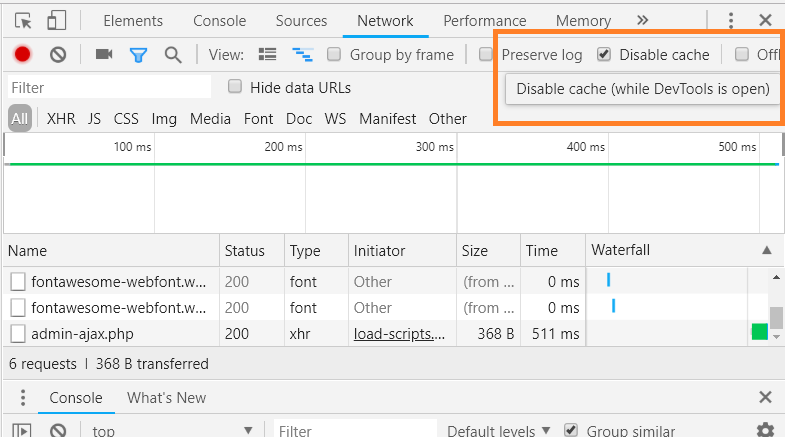Clear the network log with the clear icon
Image resolution: width=785 pixels, height=437 pixels.
58,55
